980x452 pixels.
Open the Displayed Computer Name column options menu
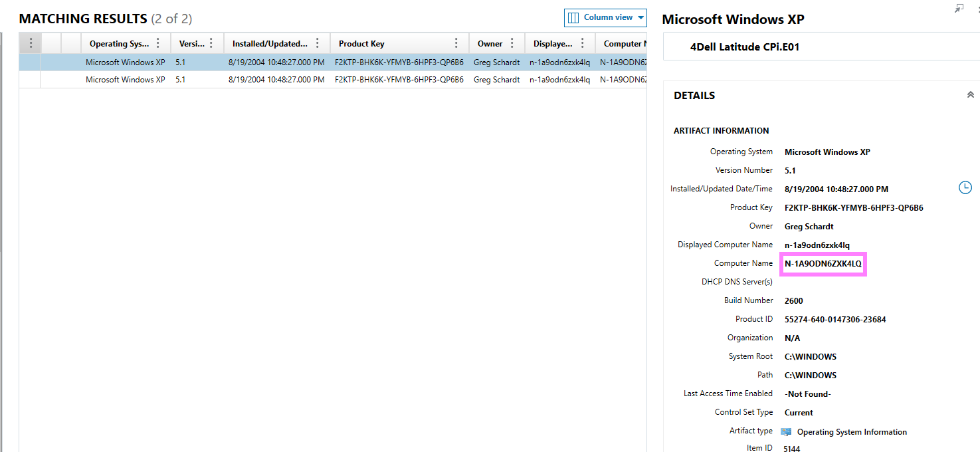coord(583,43)
